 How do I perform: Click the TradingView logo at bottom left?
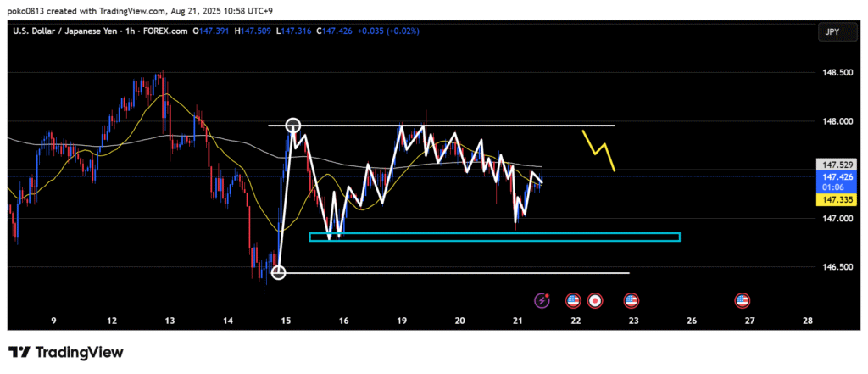tap(66, 352)
